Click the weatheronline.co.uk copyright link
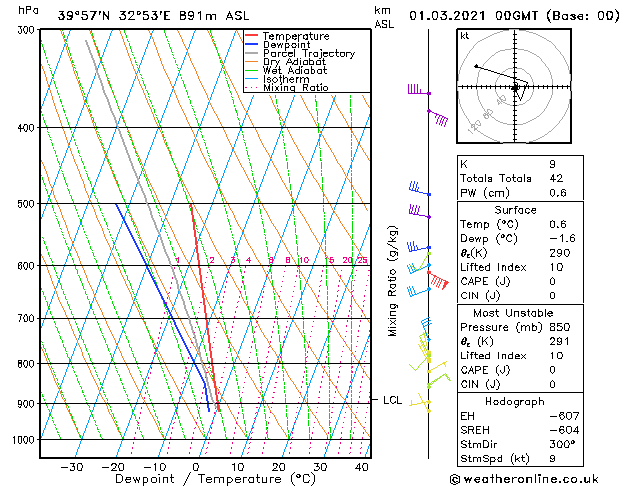This screenshot has width=629, height=486. point(524,479)
